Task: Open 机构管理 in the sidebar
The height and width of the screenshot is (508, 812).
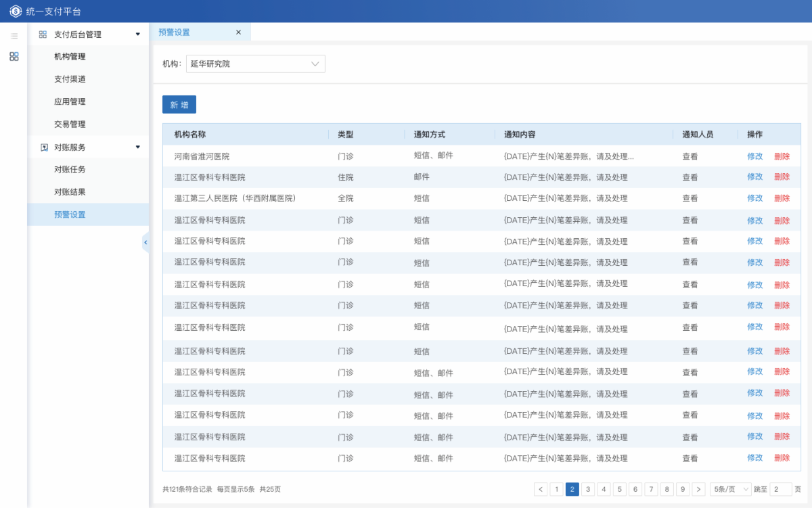Action: (x=70, y=57)
